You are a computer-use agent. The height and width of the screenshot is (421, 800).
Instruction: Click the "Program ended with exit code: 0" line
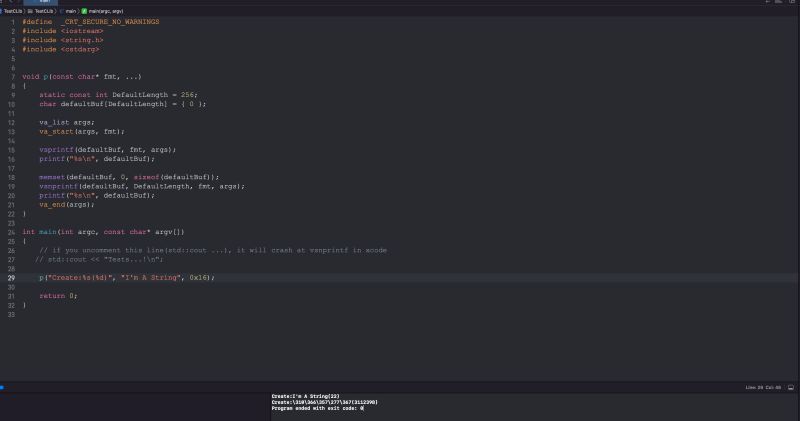[317, 408]
